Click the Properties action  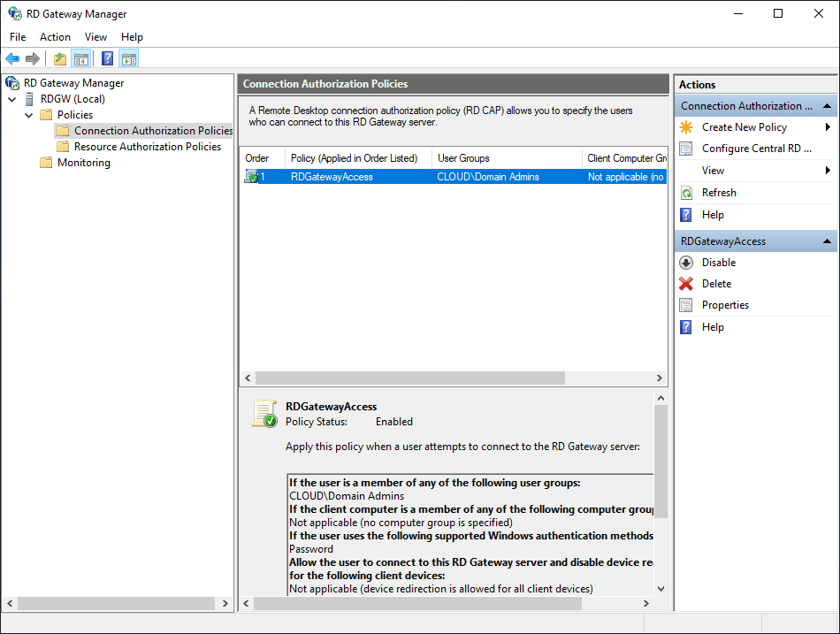pyautogui.click(x=725, y=305)
